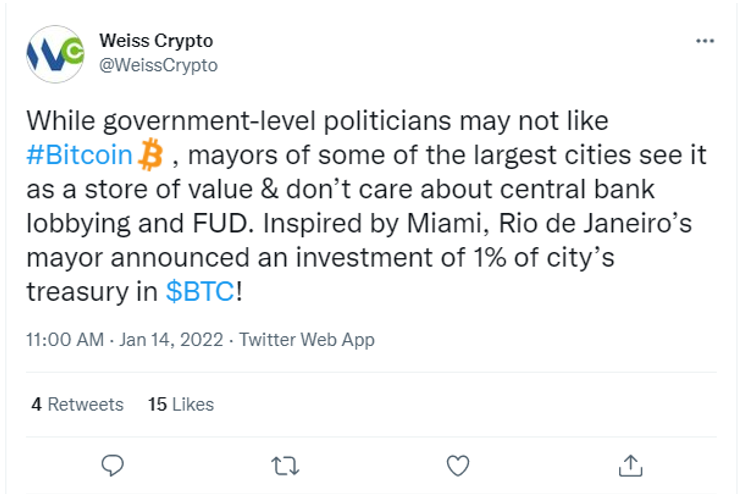Click the orange Bitcoin emoji symbol
Image resolution: width=742 pixels, height=494 pixels.
click(150, 155)
